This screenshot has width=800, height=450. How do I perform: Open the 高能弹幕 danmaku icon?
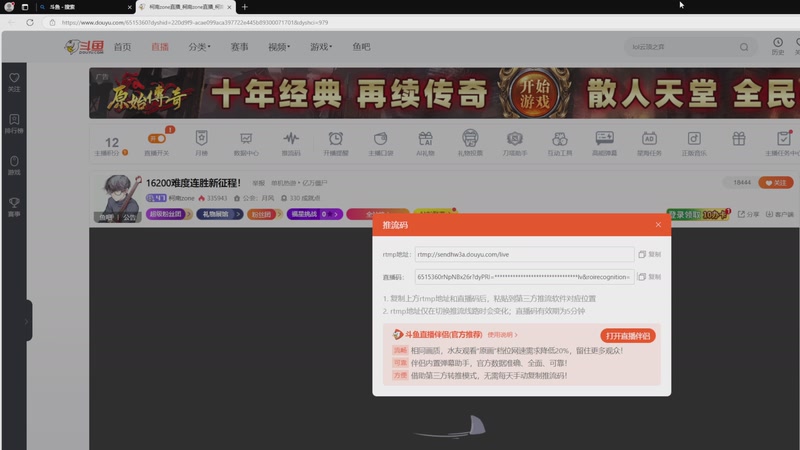[604, 143]
